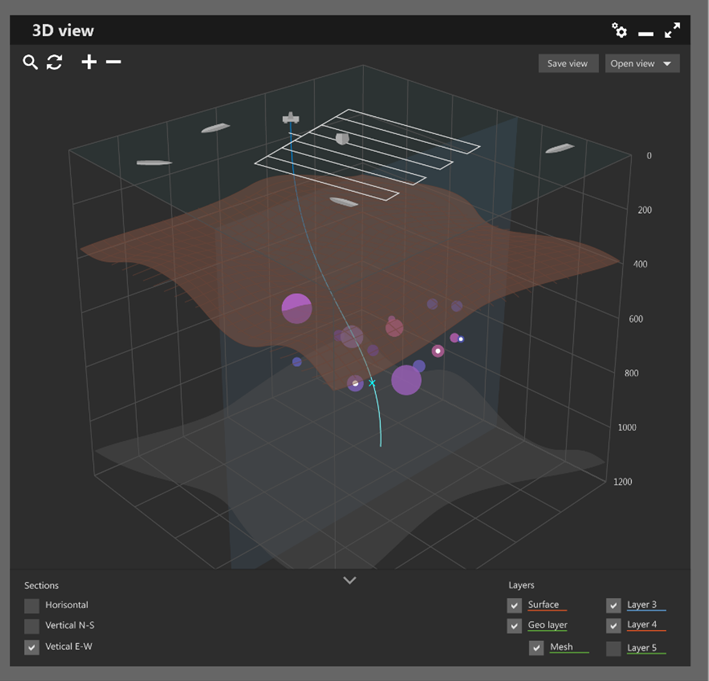Click the Geo layer label
The image size is (709, 681).
[x=548, y=625]
